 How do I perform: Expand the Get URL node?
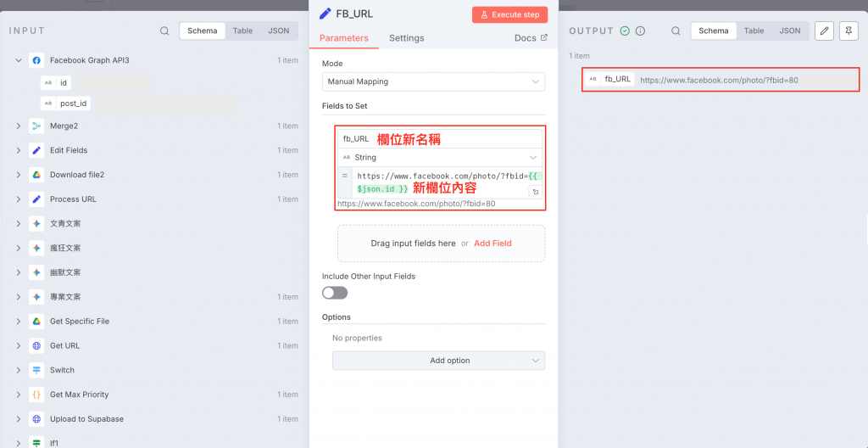tap(19, 345)
